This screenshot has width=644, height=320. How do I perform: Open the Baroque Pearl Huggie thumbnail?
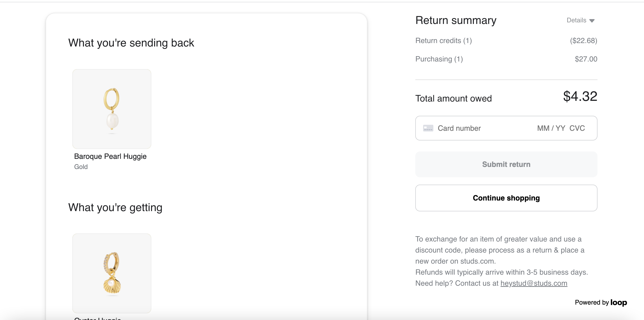(x=112, y=109)
